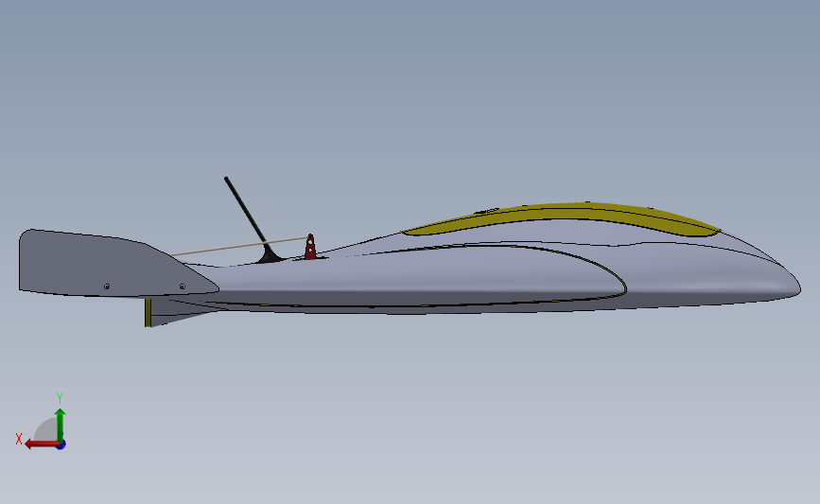
Task: Pick the left screw on the tail fin
Action: click(107, 287)
